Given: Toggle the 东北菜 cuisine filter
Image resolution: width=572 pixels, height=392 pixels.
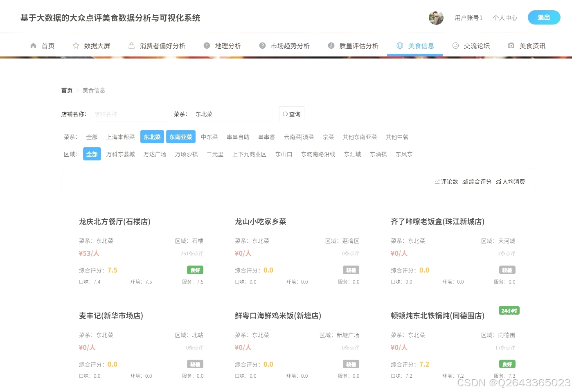Looking at the screenshot, I should [x=152, y=137].
